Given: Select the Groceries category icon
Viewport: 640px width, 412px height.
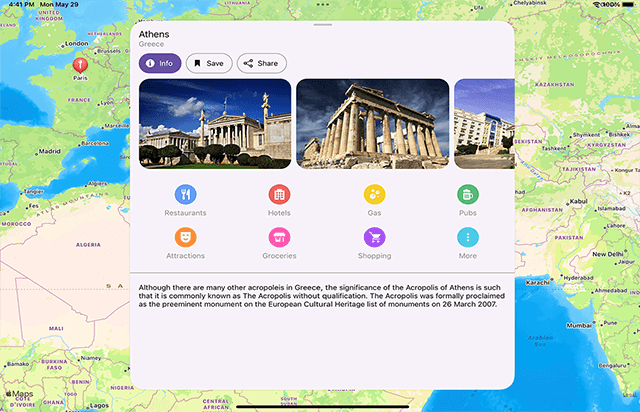Looking at the screenshot, I should point(279,237).
